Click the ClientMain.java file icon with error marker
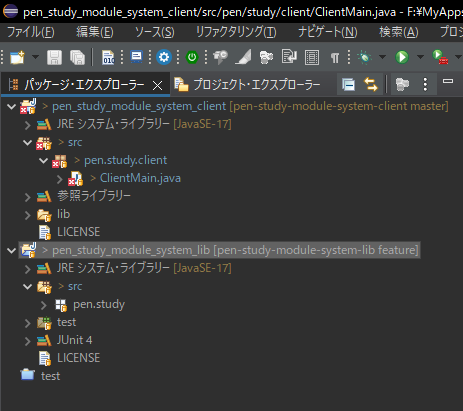This screenshot has height=411, width=463. point(76,178)
